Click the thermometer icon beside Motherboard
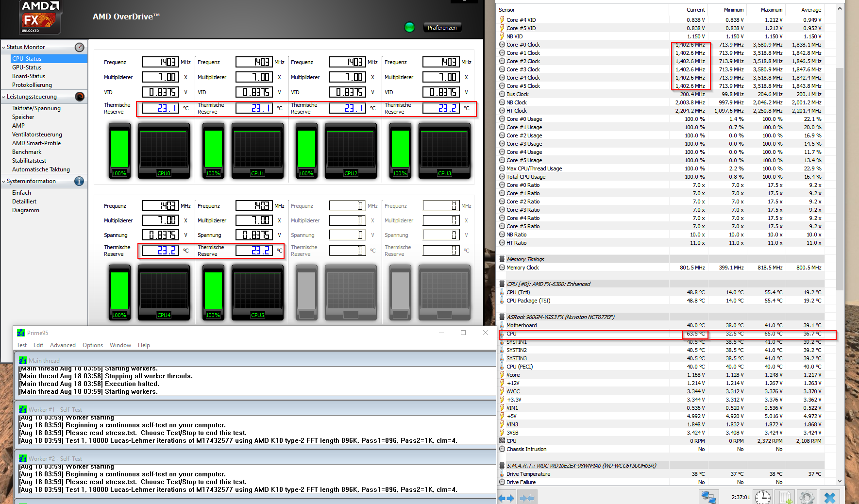The width and height of the screenshot is (859, 504). tap(502, 325)
